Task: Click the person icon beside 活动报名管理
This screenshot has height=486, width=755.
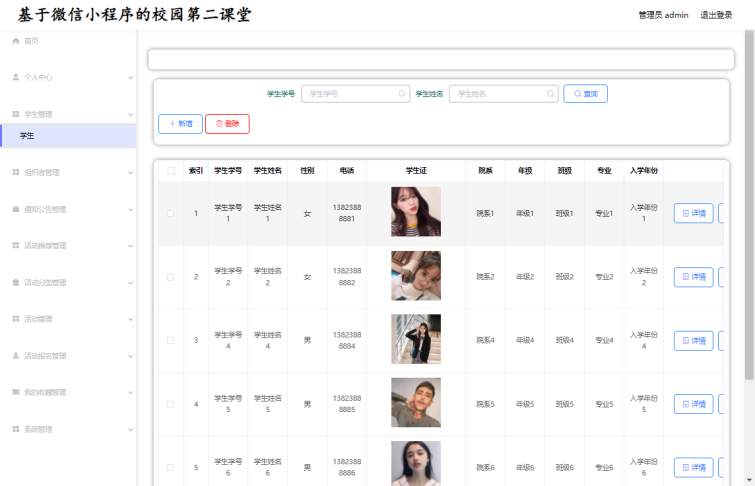Action: coord(15,355)
